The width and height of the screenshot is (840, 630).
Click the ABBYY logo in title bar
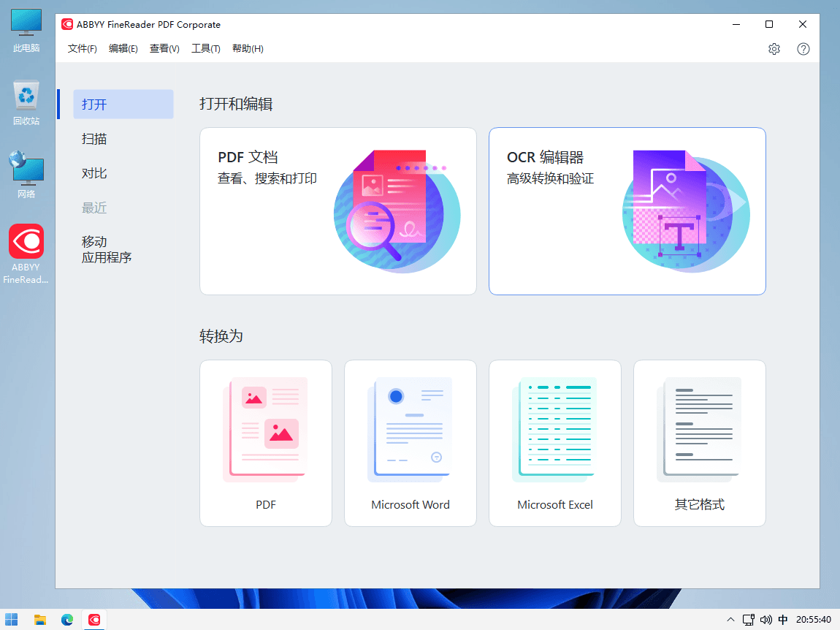tap(67, 24)
